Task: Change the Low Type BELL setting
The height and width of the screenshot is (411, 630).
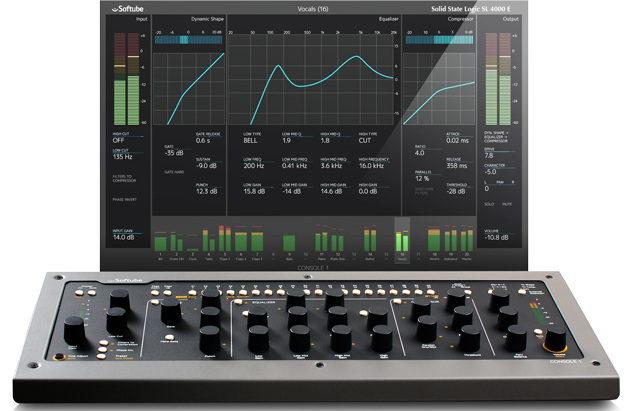Action: point(252,137)
